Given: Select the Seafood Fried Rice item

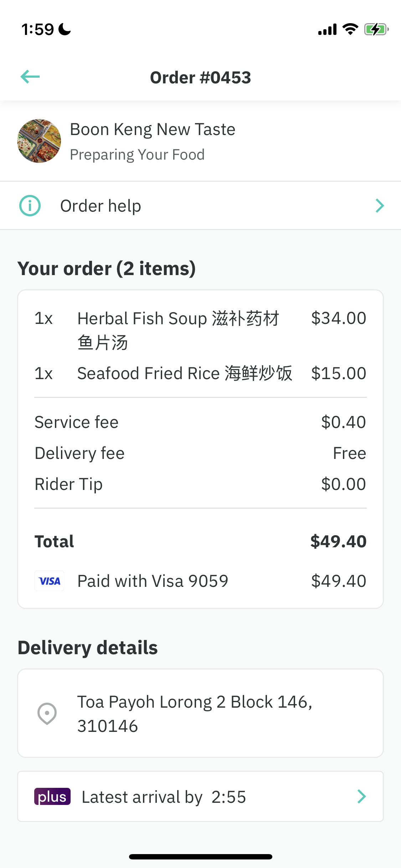Looking at the screenshot, I should (200, 373).
